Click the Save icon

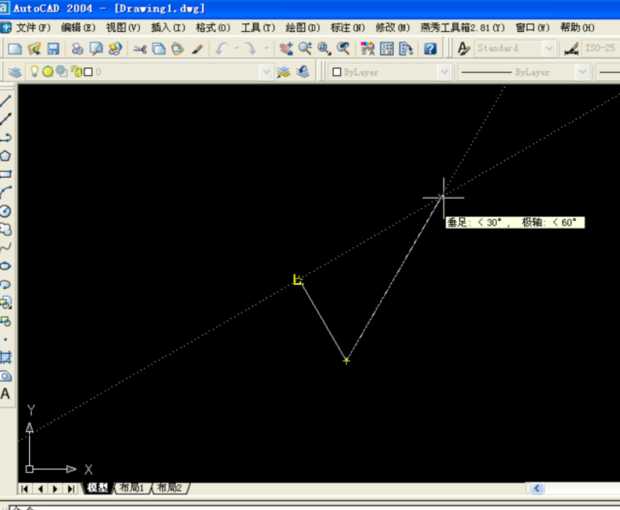click(53, 49)
